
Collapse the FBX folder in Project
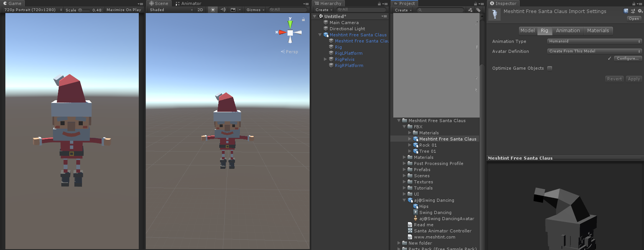tap(404, 127)
